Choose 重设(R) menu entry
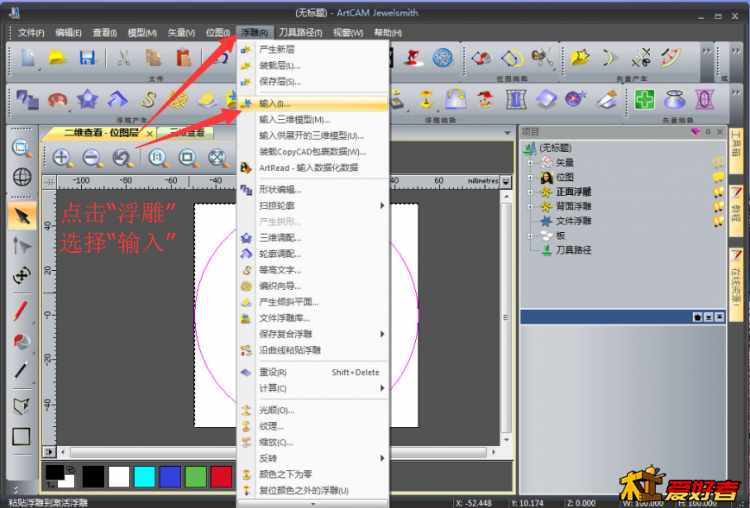 pyautogui.click(x=313, y=372)
